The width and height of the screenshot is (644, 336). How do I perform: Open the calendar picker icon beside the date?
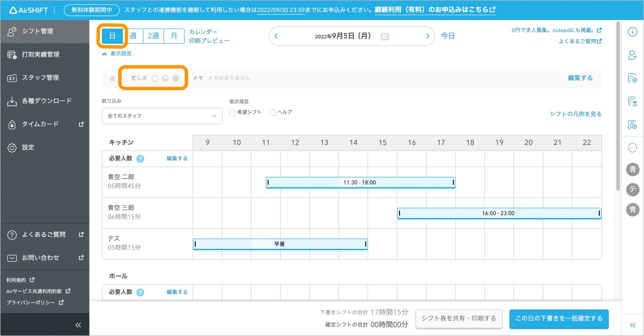point(385,36)
